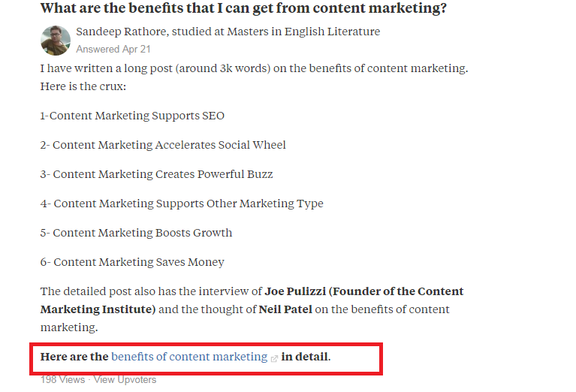Open the question title about content marketing benefits
This screenshot has height=392, width=576.
pyautogui.click(x=243, y=8)
